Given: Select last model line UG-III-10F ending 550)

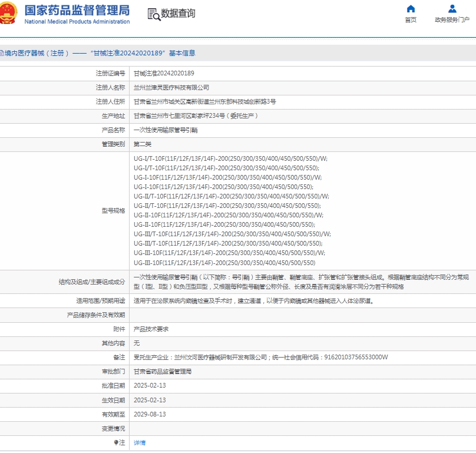Looking at the screenshot, I should coord(224,263).
